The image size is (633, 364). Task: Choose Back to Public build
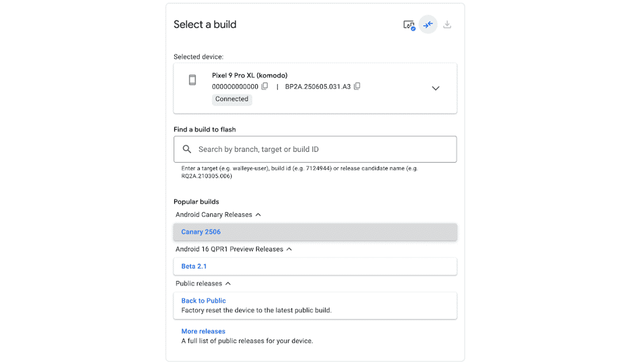pos(203,301)
